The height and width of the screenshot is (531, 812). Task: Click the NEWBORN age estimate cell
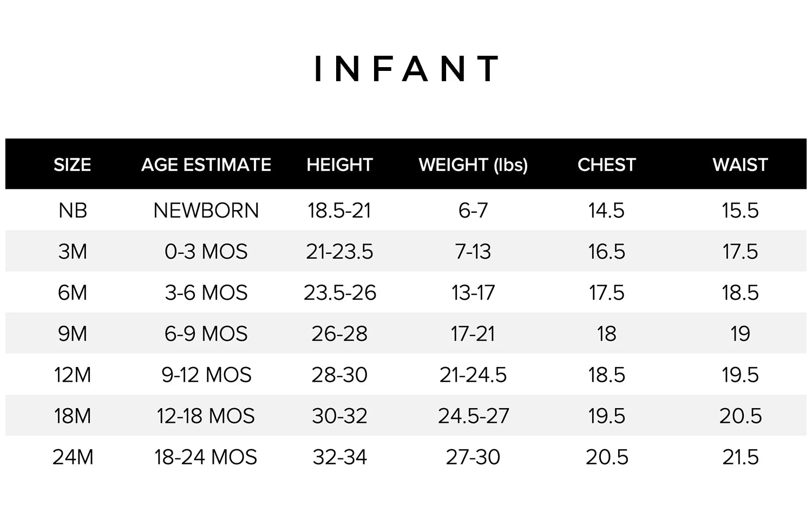[206, 210]
